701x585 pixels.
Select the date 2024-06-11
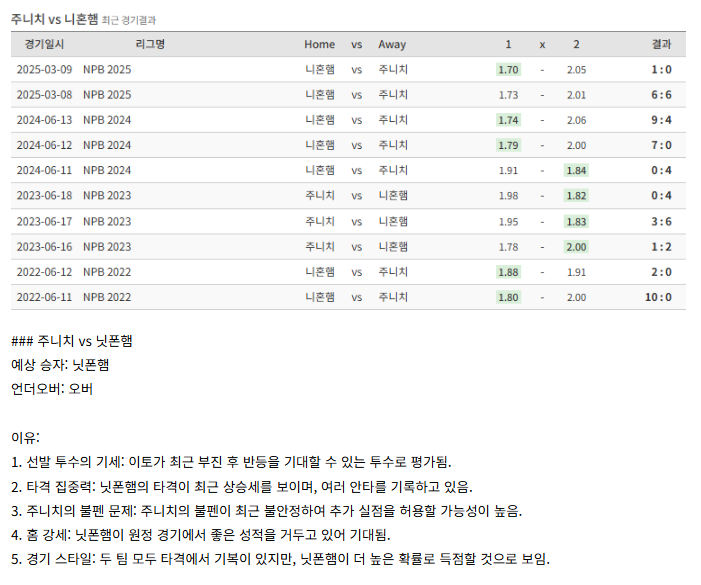click(44, 170)
